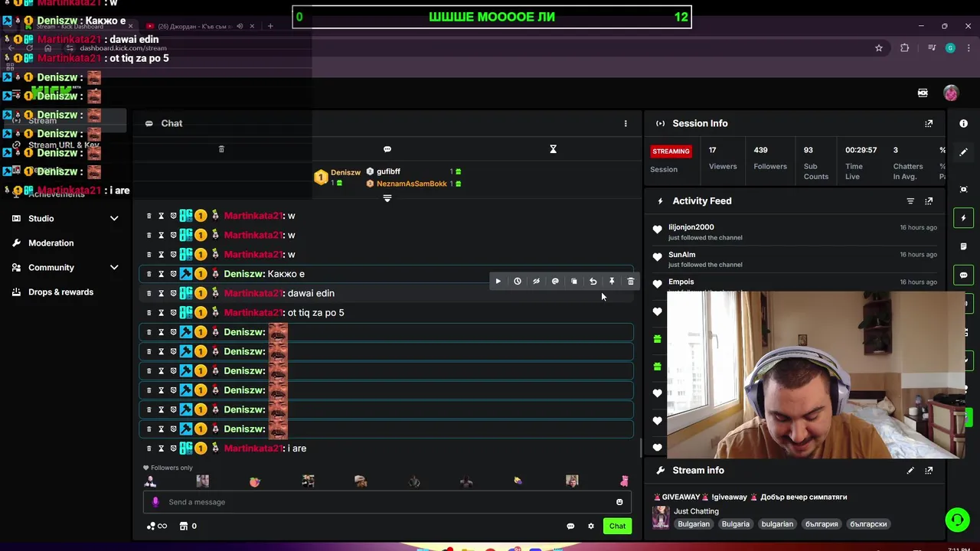Click the username Deniszw in 'Какжо е' message
The height and width of the screenshot is (551, 980).
(244, 274)
